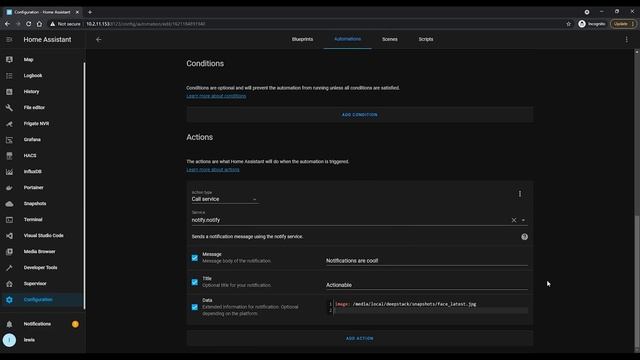Go to the browser home page
640x360 pixels.
[39, 24]
